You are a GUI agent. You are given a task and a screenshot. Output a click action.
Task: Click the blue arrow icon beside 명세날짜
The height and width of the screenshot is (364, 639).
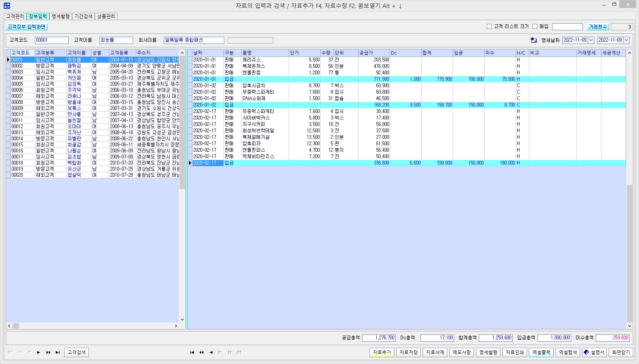tap(534, 40)
